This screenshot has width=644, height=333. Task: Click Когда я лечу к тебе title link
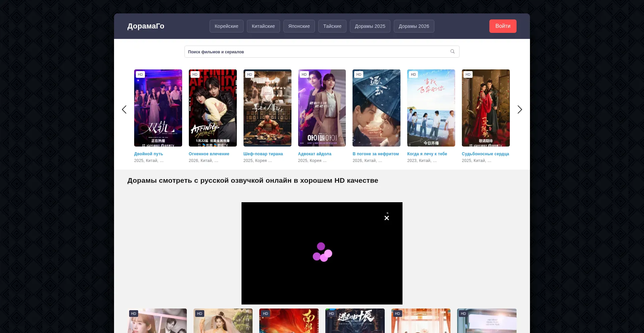tap(427, 154)
